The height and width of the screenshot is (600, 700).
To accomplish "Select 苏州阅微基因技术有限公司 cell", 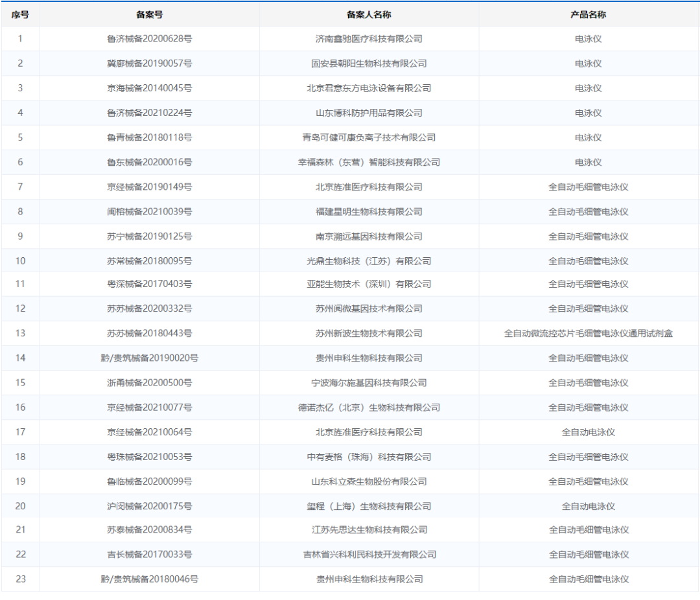I will (x=369, y=308).
